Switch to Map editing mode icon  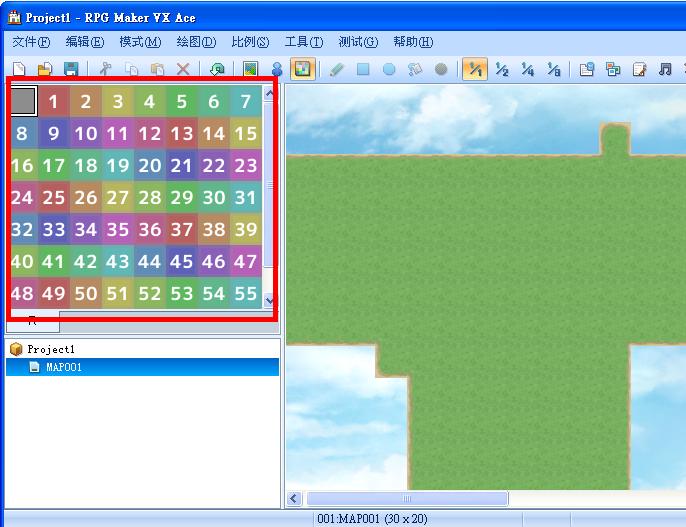251,69
